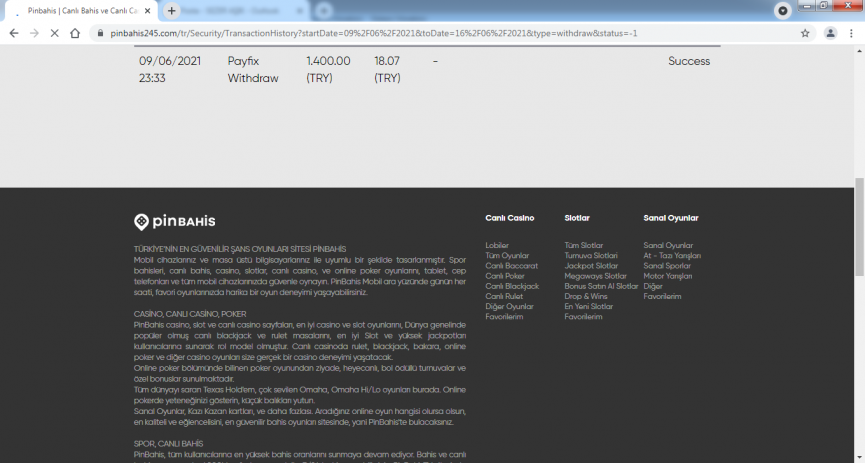Select the Success status cell
865x463 pixels.
(x=689, y=61)
